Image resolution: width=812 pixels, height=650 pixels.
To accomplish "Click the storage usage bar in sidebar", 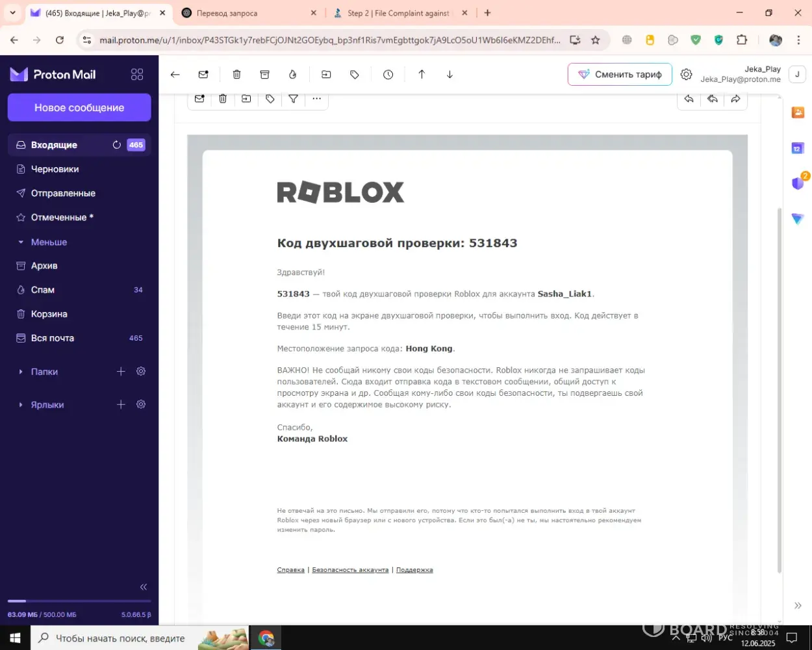I will click(x=79, y=601).
